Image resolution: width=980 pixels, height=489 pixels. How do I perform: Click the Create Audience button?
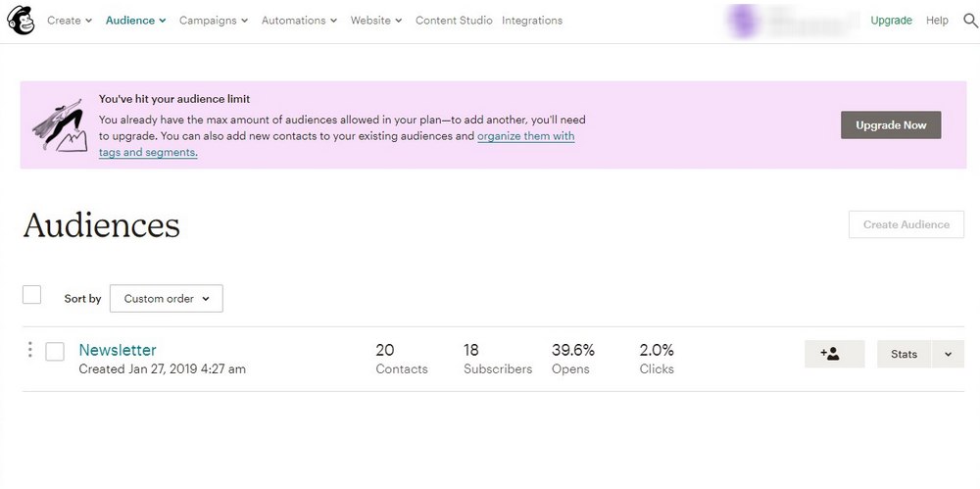pos(906,224)
